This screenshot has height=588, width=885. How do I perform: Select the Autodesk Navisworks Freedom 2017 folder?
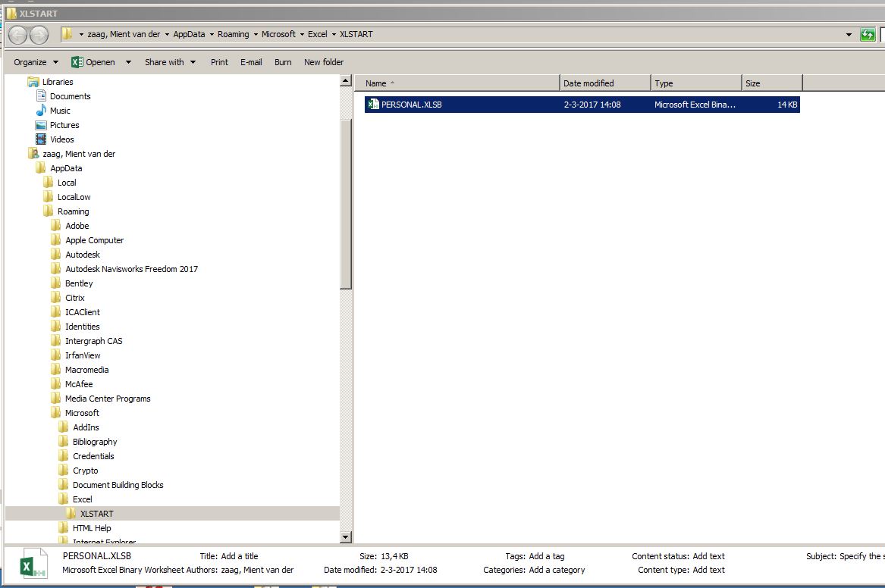131,269
